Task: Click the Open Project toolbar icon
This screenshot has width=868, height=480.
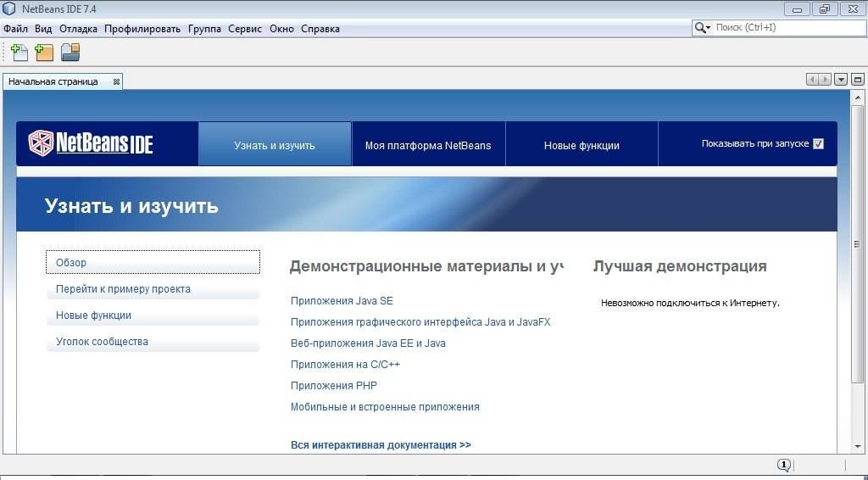Action: click(x=70, y=52)
